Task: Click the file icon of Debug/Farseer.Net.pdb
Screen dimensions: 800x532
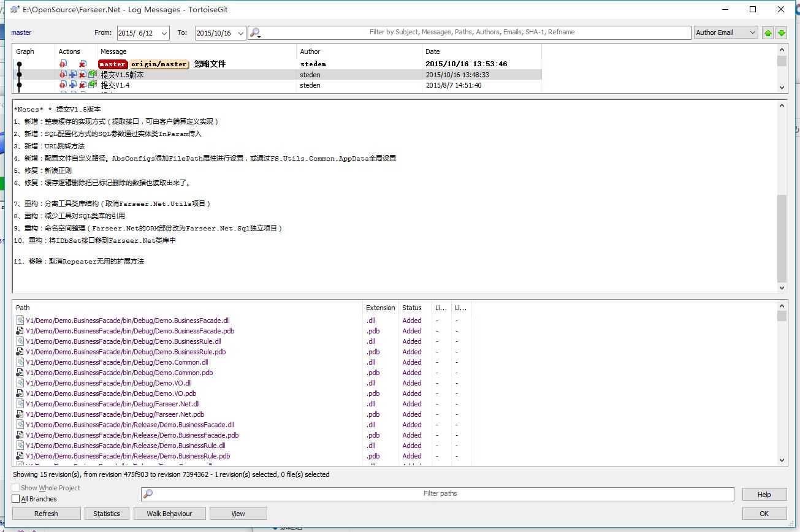Action: click(x=20, y=414)
